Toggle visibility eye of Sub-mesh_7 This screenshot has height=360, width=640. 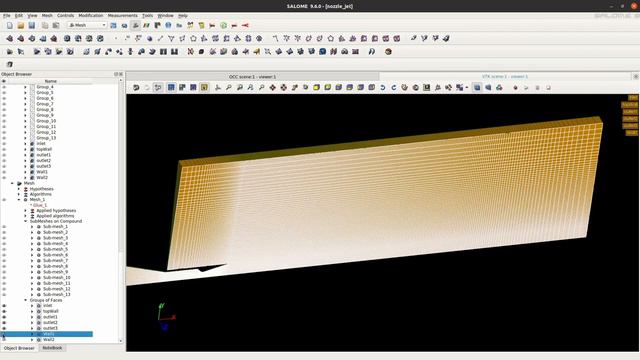(x=4, y=260)
